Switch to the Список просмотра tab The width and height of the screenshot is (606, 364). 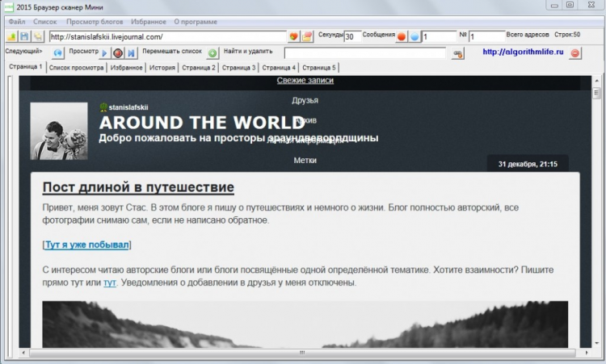pos(76,68)
